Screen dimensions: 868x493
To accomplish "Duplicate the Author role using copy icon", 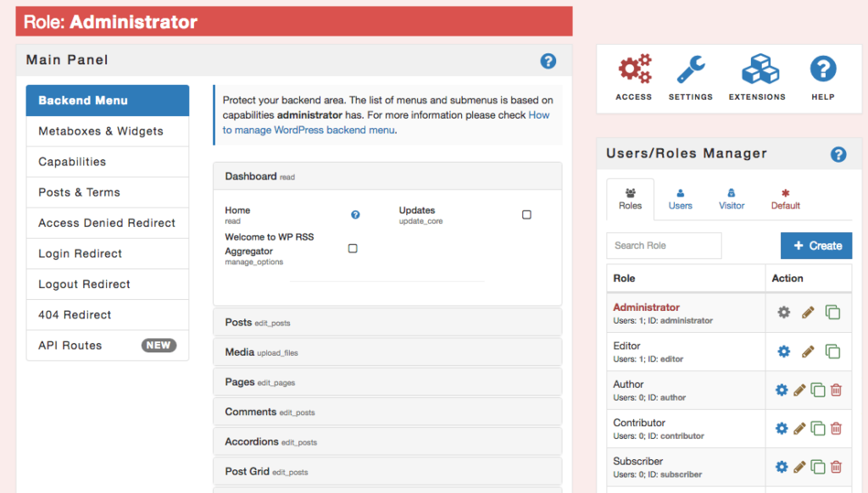I will point(817,390).
